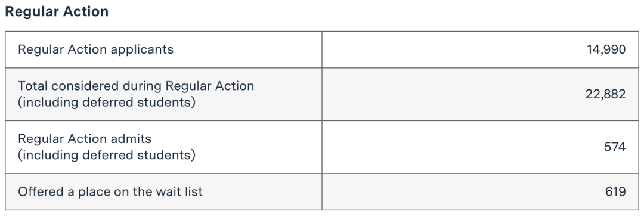Viewport: 644px width, 217px height.
Task: Select the "Regular Action admits" label
Action: pyautogui.click(x=85, y=139)
